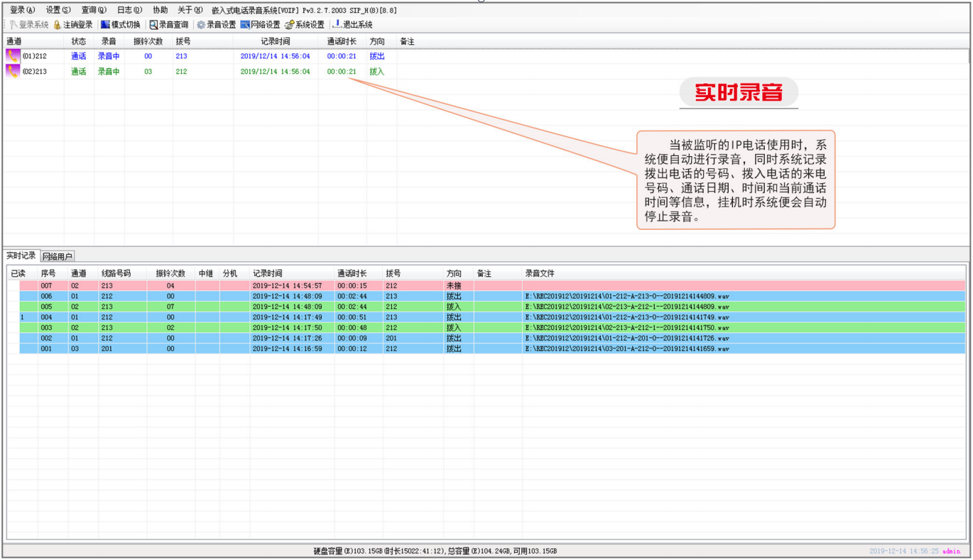The height and width of the screenshot is (560, 973).
Task: Click phone icon for channel (01)212
Action: pyautogui.click(x=13, y=55)
